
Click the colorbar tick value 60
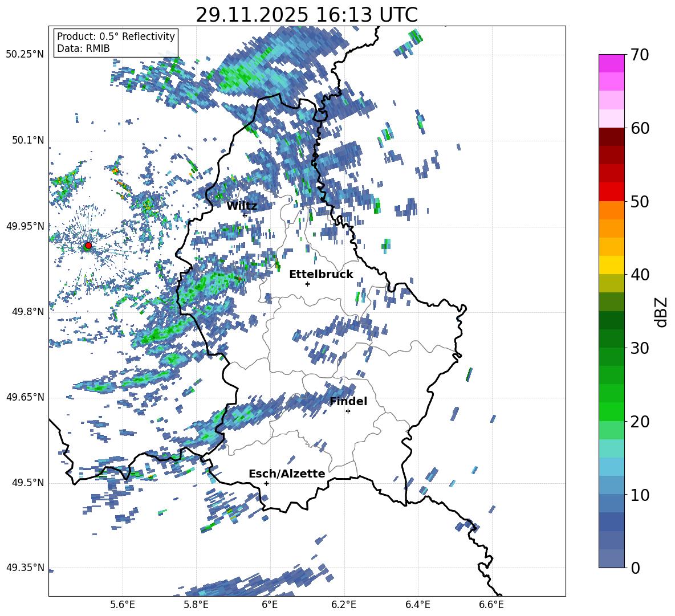(640, 128)
